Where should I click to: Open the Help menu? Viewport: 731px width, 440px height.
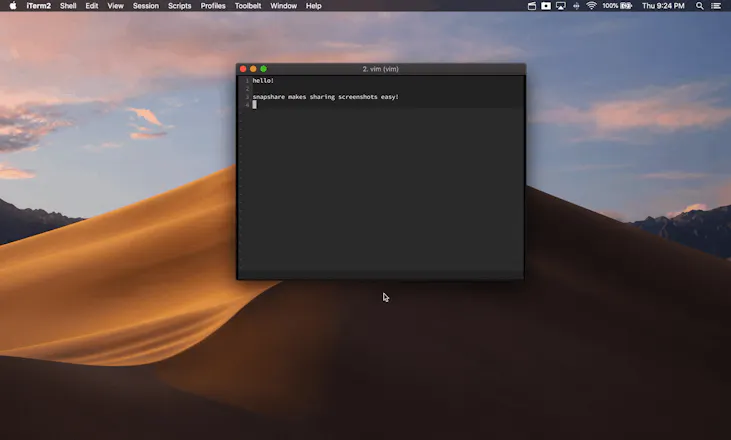pyautogui.click(x=314, y=6)
